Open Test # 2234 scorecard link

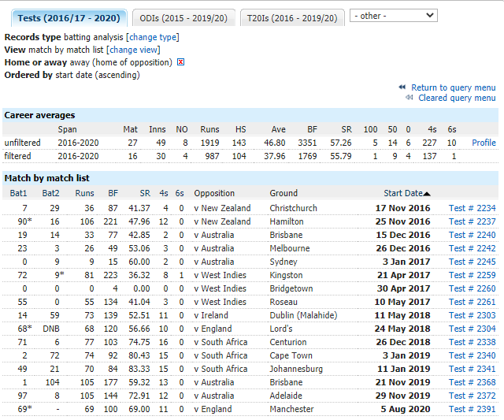(472, 208)
